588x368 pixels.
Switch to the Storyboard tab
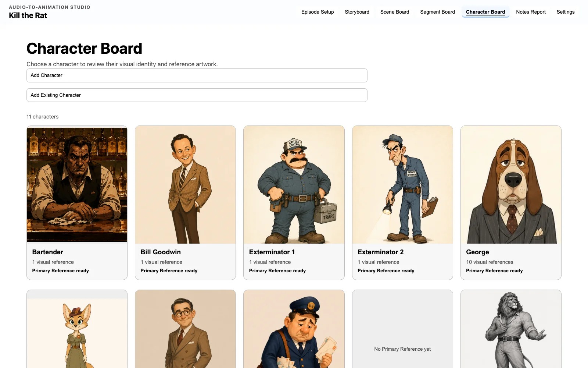[x=357, y=12]
